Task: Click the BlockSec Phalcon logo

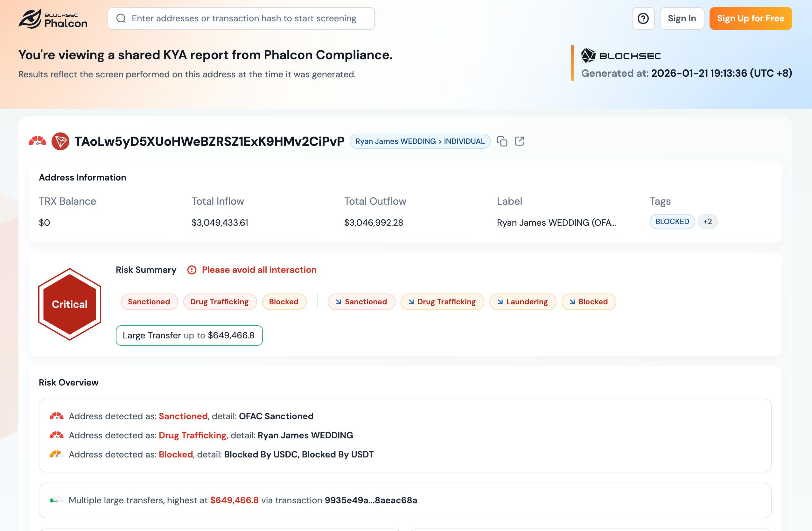Action: [x=53, y=18]
